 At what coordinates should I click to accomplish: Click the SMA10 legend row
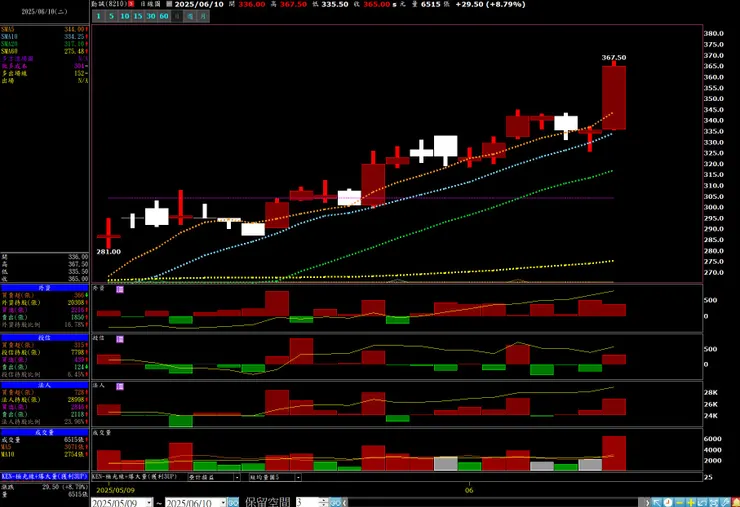click(x=44, y=36)
